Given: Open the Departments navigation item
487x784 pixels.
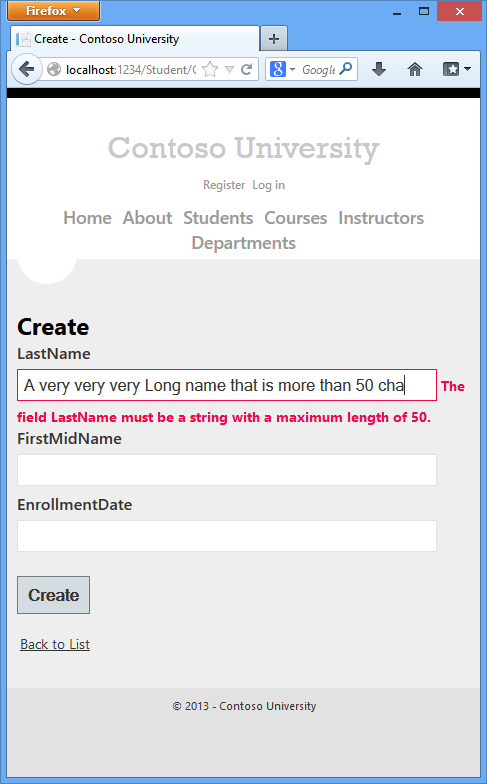Looking at the screenshot, I should (244, 243).
